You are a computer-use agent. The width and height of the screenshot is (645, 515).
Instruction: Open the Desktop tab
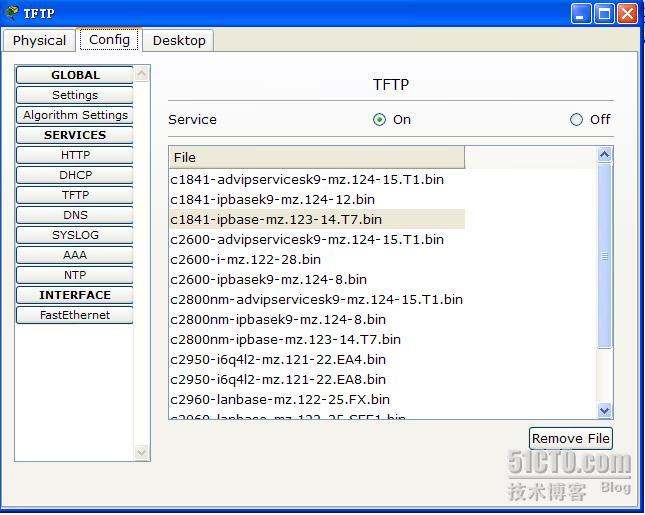coord(179,40)
